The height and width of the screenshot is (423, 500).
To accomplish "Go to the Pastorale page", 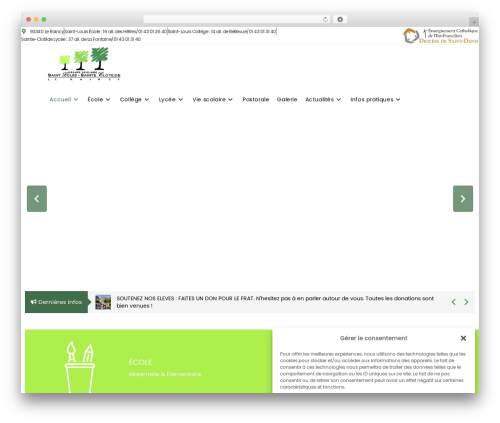I will tap(256, 99).
